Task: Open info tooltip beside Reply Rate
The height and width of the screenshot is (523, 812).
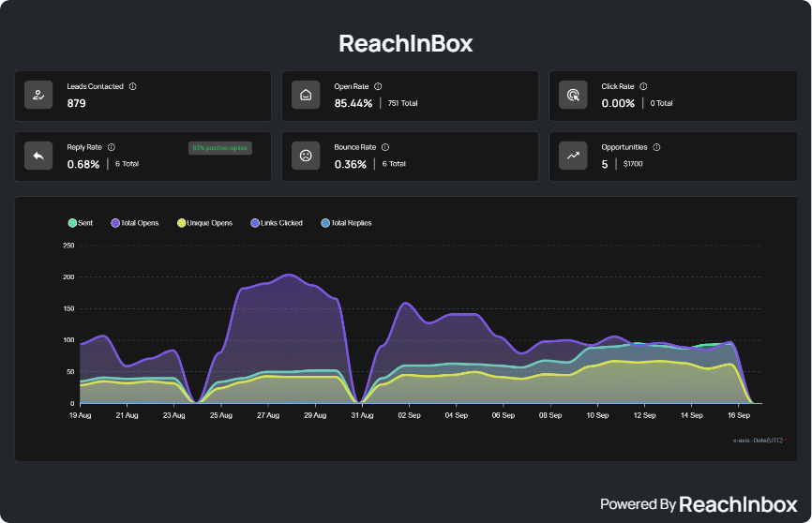Action: click(x=112, y=147)
